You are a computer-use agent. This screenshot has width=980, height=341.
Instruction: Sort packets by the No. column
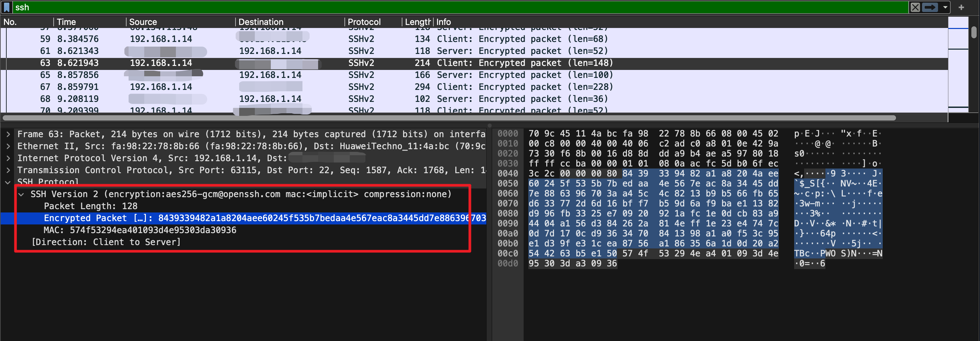pos(27,22)
